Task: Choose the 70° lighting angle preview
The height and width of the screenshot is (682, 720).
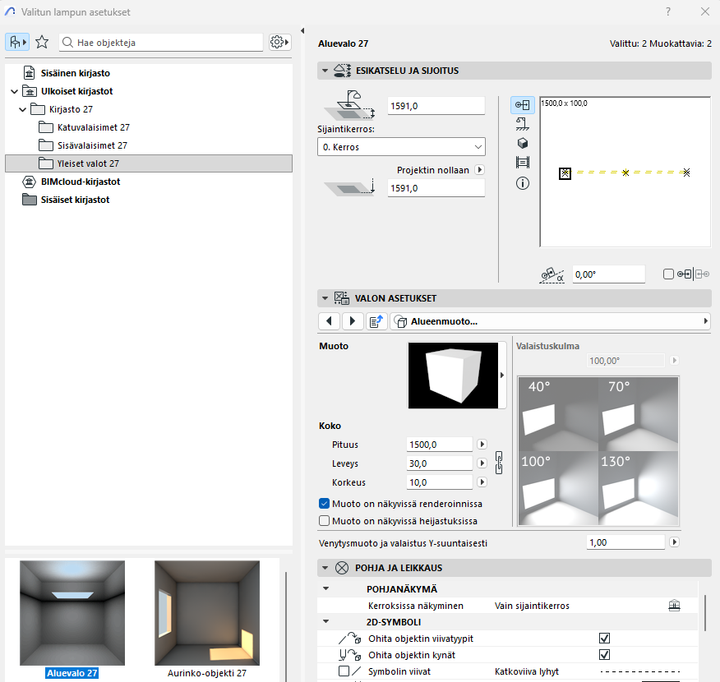Action: click(x=638, y=411)
